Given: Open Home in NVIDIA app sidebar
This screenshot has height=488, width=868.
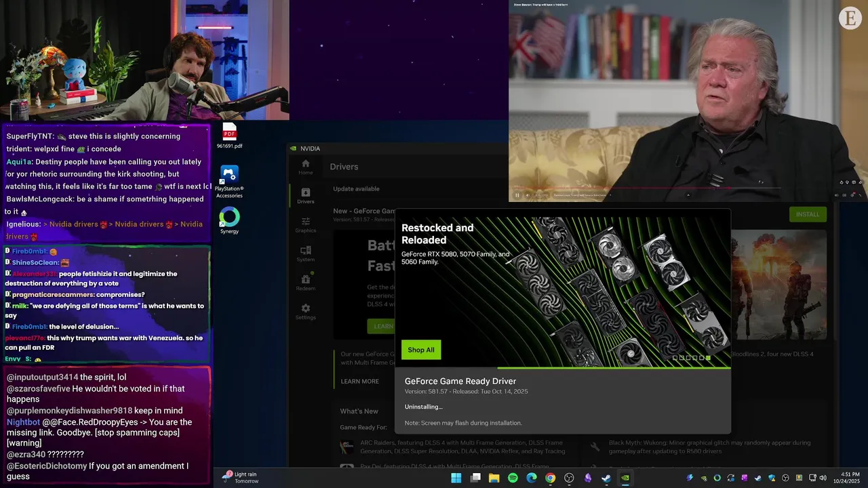Looking at the screenshot, I should point(305,167).
